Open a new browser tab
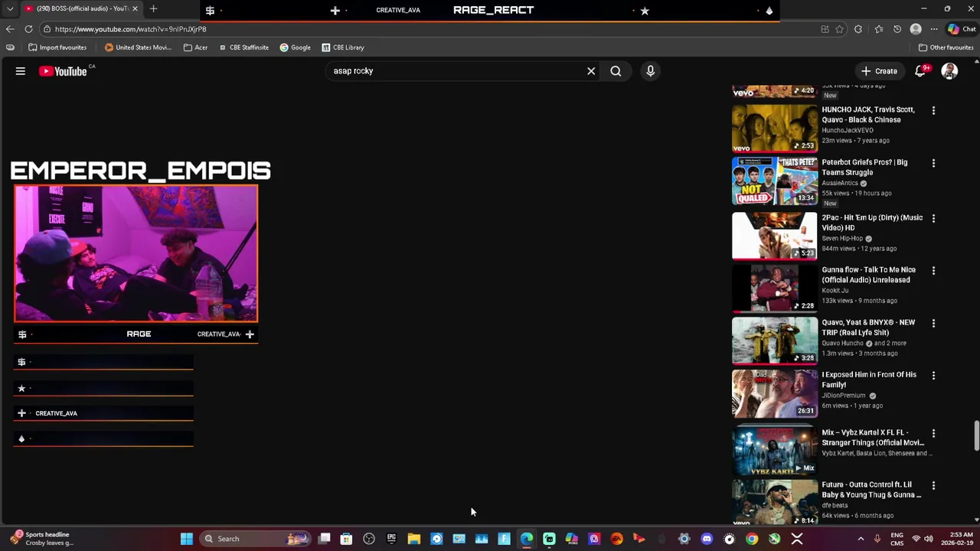980x551 pixels. [x=153, y=8]
